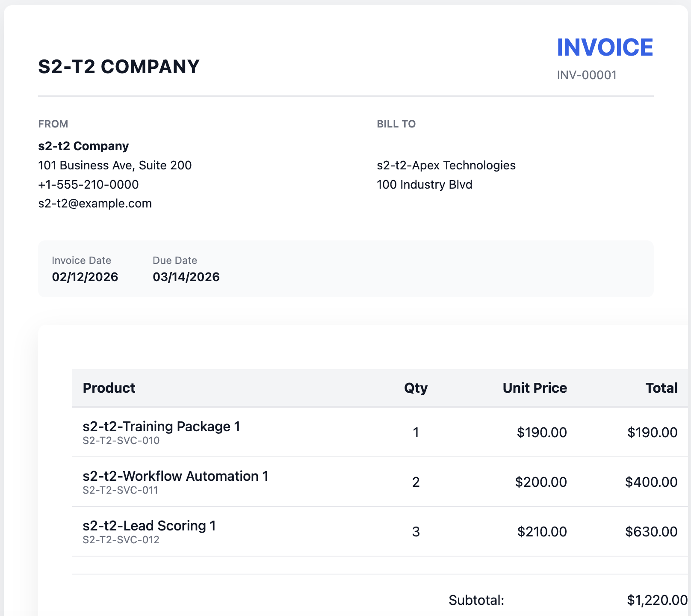
Task: Click the 101 Business Ave address line
Action: tap(115, 166)
